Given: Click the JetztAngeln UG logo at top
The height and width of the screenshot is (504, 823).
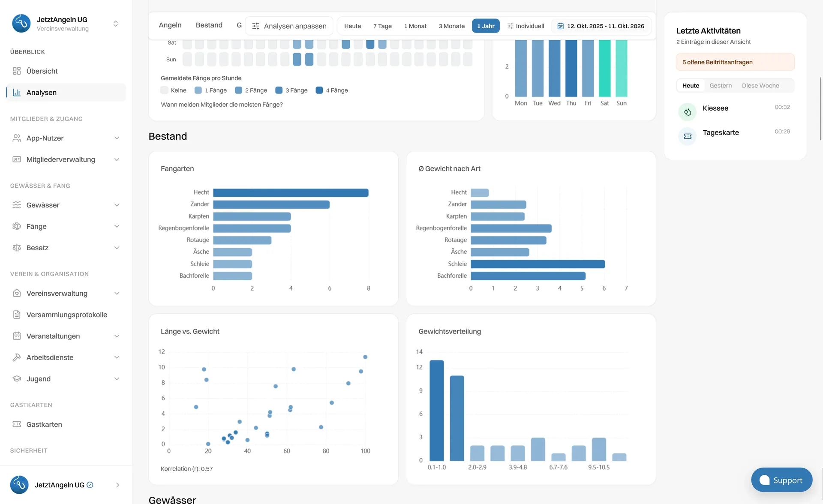Looking at the screenshot, I should [21, 24].
